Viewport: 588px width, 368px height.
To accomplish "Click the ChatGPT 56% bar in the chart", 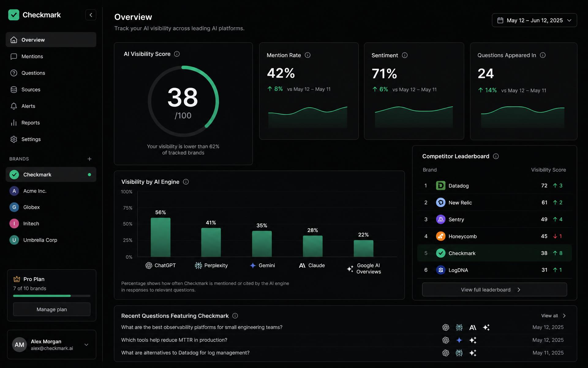I will (x=160, y=237).
